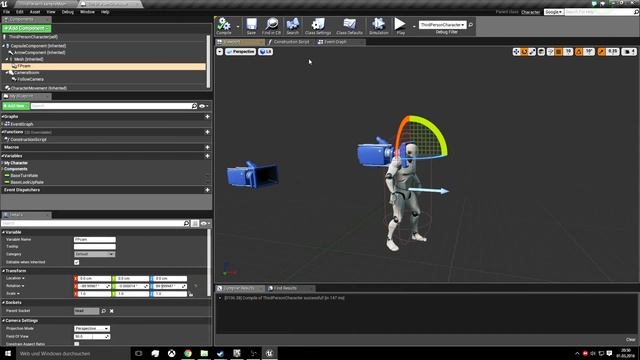The image size is (640, 360).
Task: Select the FPcam component
Action: tap(104, 66)
